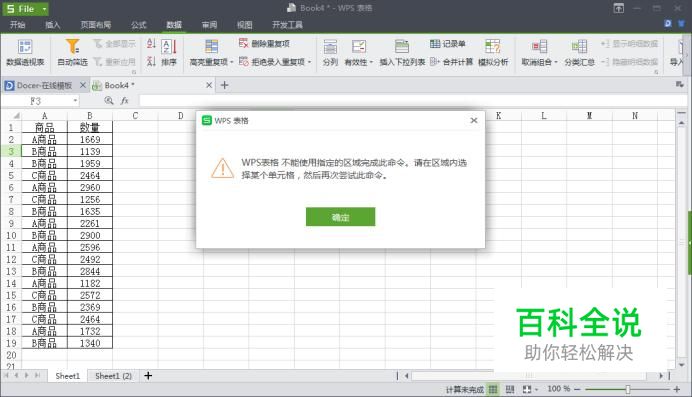Screen dimensions: 692x397
Task: Expand the 拒绝录入重复项 dropdown arrow
Action: click(x=309, y=62)
